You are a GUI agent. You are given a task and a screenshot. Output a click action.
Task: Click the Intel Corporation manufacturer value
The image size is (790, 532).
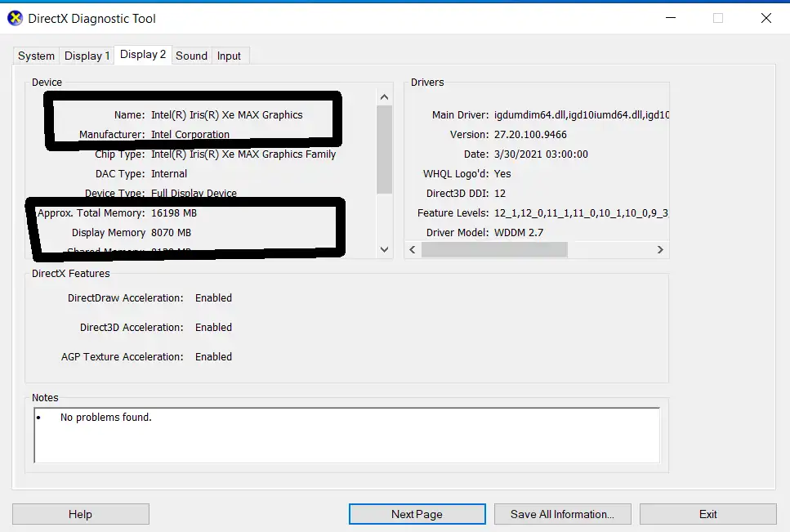pyautogui.click(x=190, y=135)
